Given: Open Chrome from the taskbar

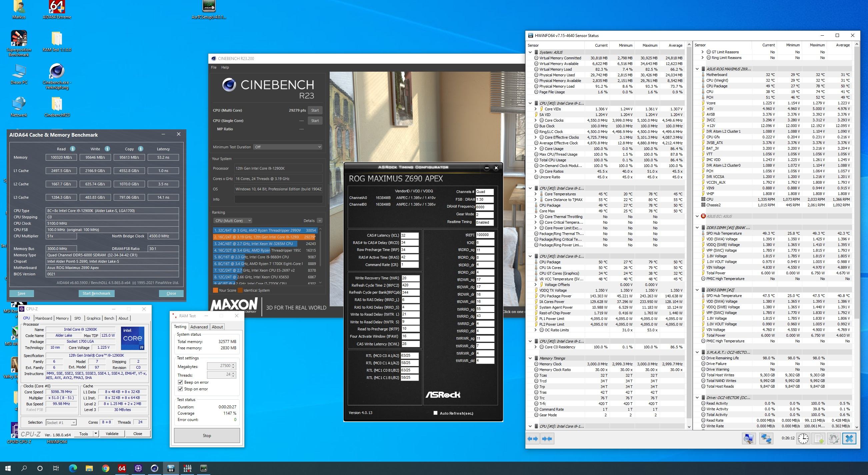Looking at the screenshot, I should coord(105,468).
